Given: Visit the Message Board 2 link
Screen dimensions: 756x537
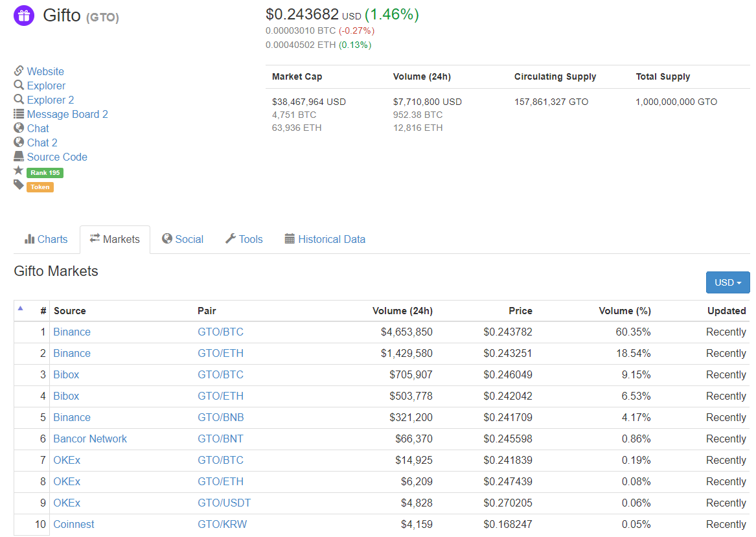Looking at the screenshot, I should [x=67, y=114].
